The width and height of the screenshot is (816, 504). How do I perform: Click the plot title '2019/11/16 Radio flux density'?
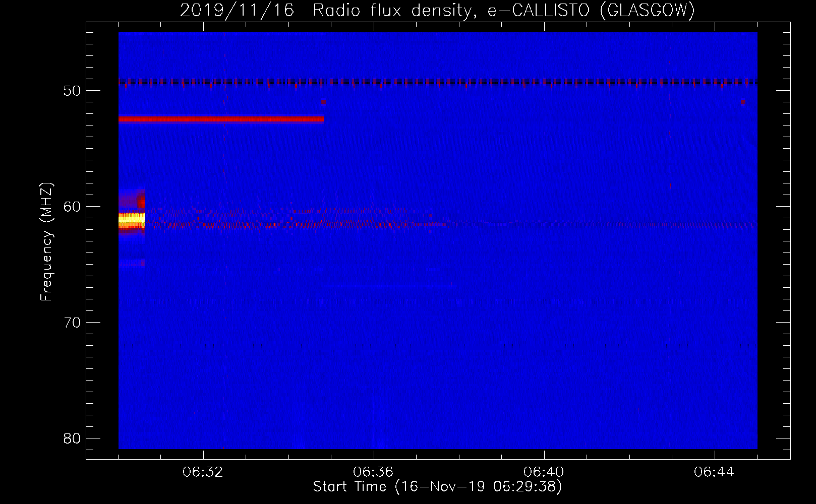tap(437, 10)
